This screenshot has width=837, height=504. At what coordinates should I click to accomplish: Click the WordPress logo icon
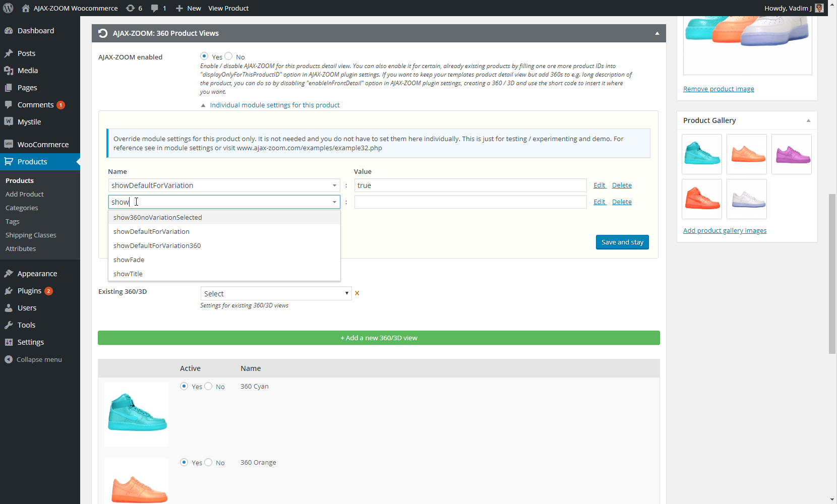(x=8, y=8)
